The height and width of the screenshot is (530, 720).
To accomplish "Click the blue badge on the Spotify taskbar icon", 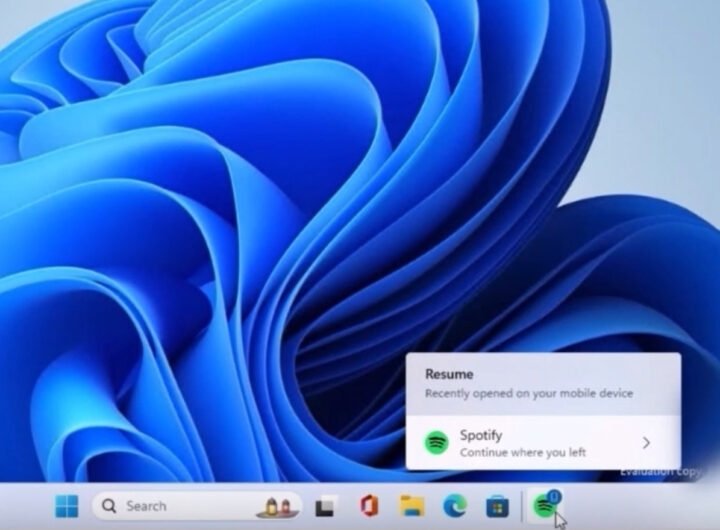I will tap(554, 496).
